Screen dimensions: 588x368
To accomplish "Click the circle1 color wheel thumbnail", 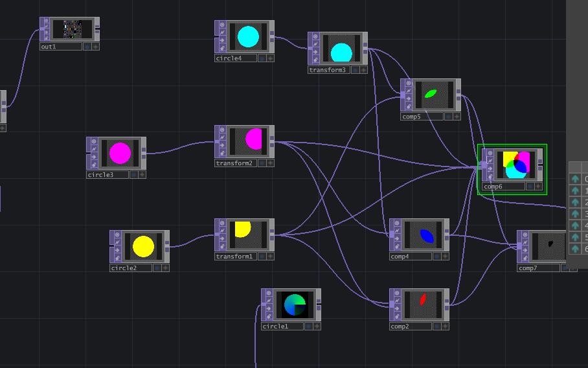I will coord(295,305).
